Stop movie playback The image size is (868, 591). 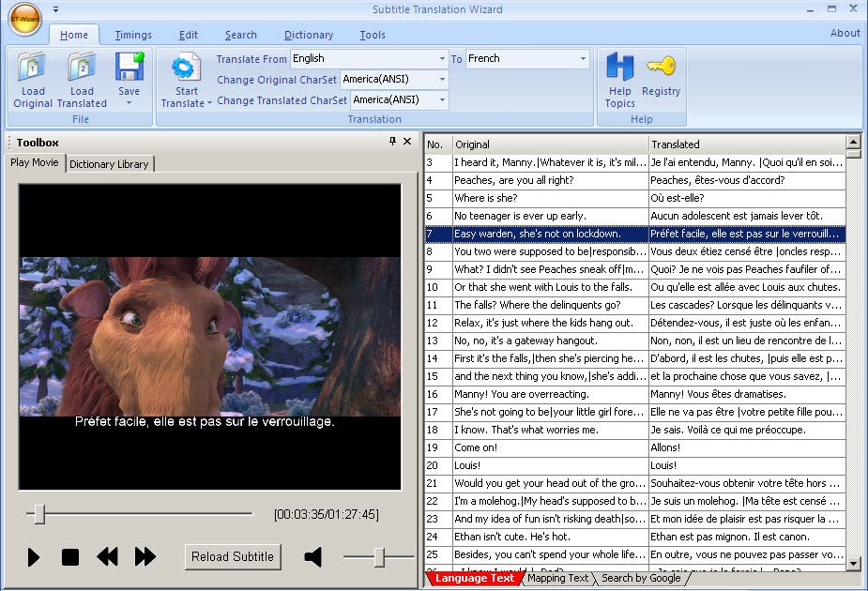pos(70,556)
